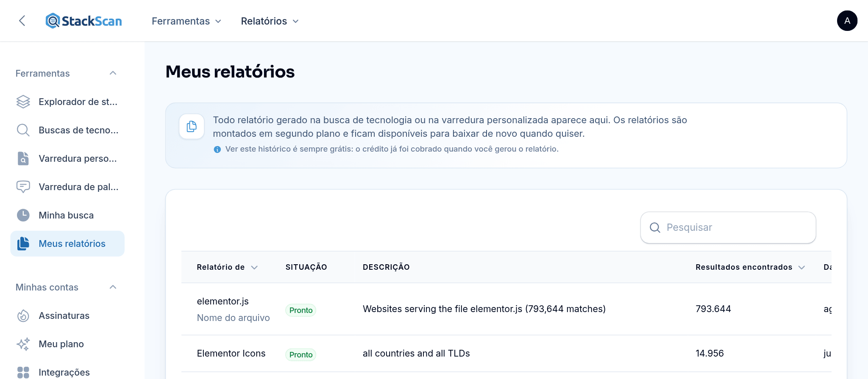Image resolution: width=868 pixels, height=379 pixels.
Task: Open Varredura personalizada in the sidebar
Action: point(67,158)
